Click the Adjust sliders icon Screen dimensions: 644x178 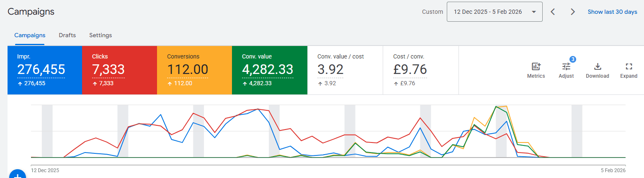[566, 67]
